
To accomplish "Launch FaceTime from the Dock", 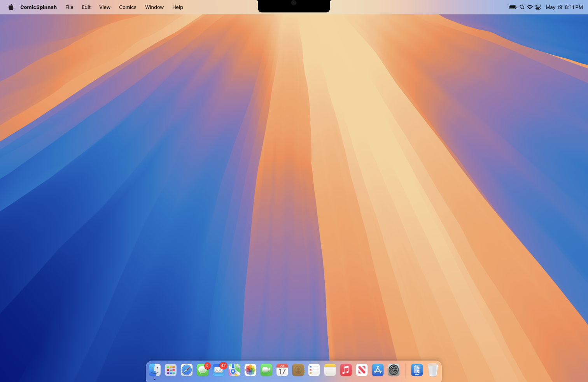I will coord(266,370).
